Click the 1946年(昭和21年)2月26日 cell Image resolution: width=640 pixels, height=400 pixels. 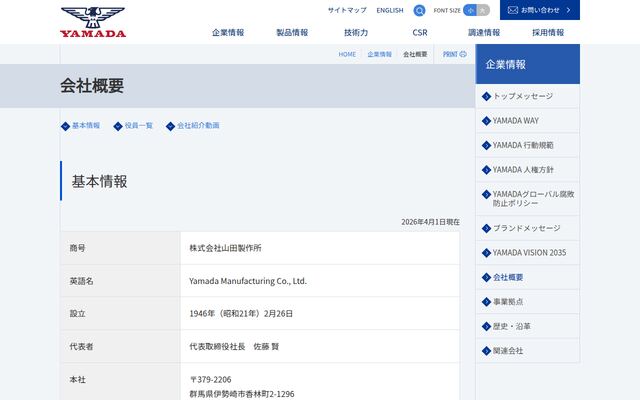[320, 313]
